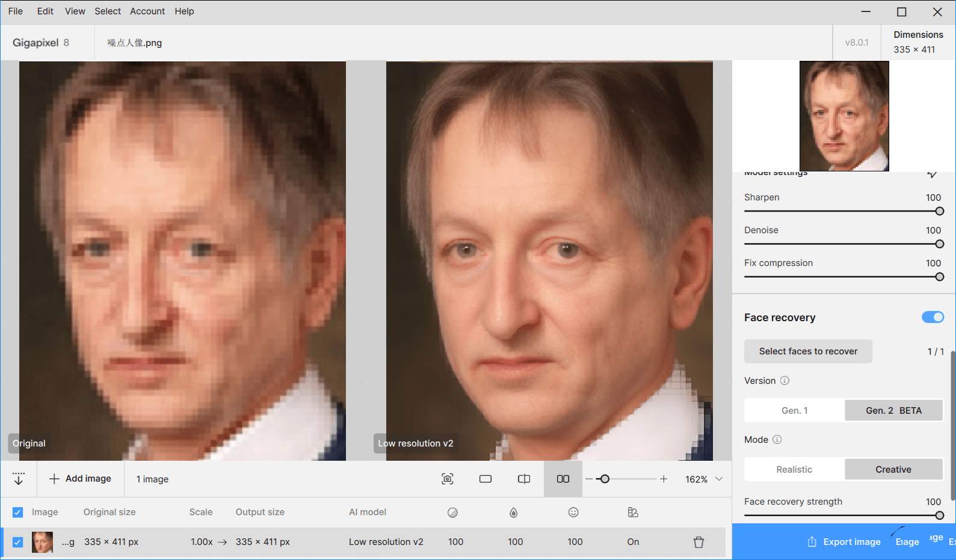The width and height of the screenshot is (956, 560).
Task: Click the collapse image list arrow icon
Action: click(x=19, y=479)
